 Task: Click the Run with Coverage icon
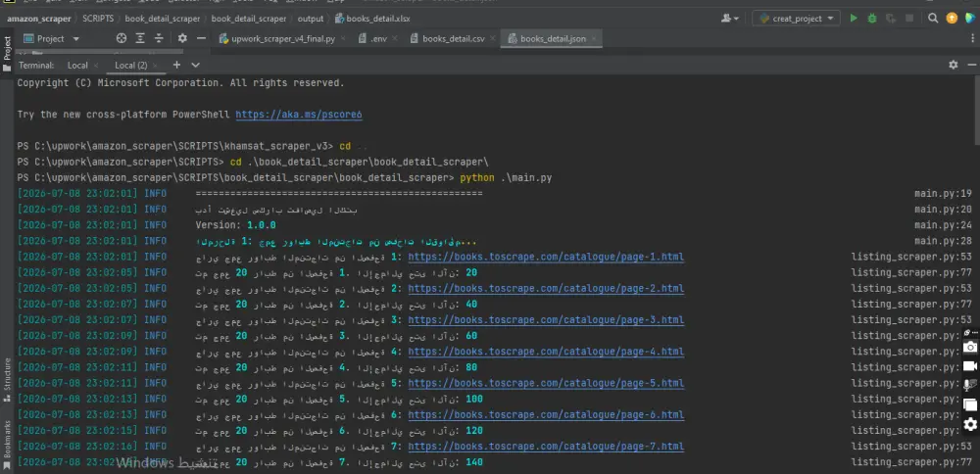point(891,19)
